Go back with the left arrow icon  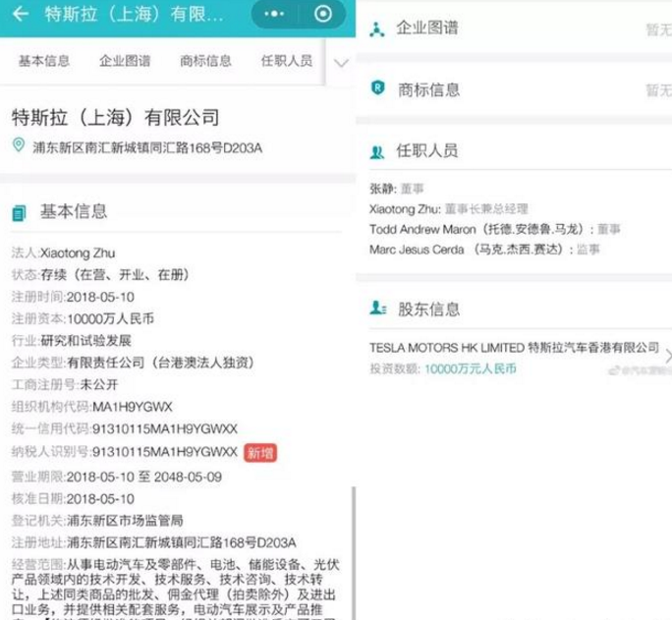point(21,14)
